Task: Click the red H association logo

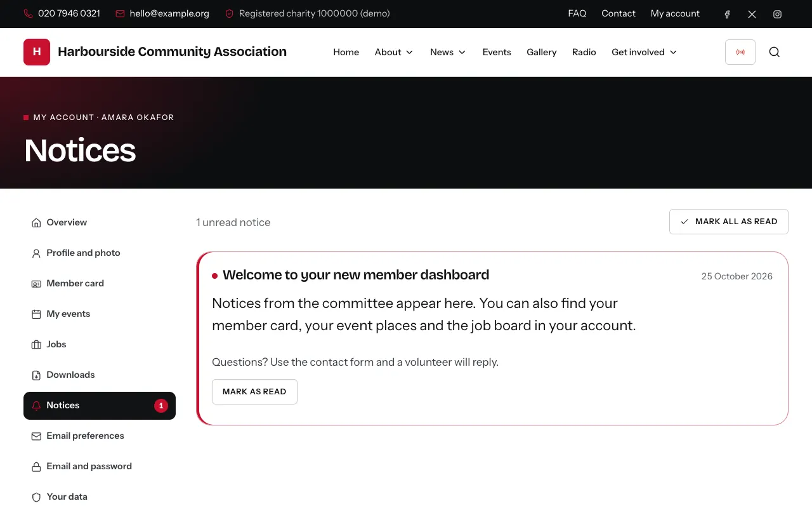Action: (37, 52)
